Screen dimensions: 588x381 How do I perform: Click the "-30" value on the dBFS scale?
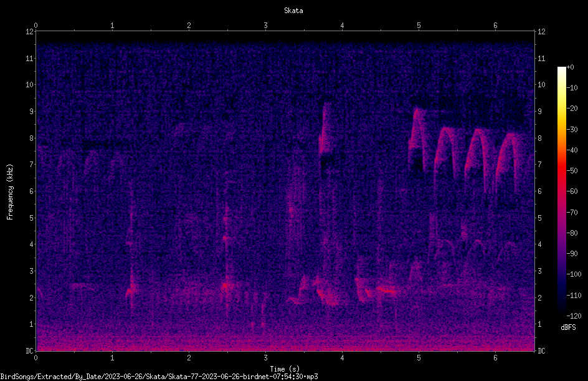pos(572,130)
